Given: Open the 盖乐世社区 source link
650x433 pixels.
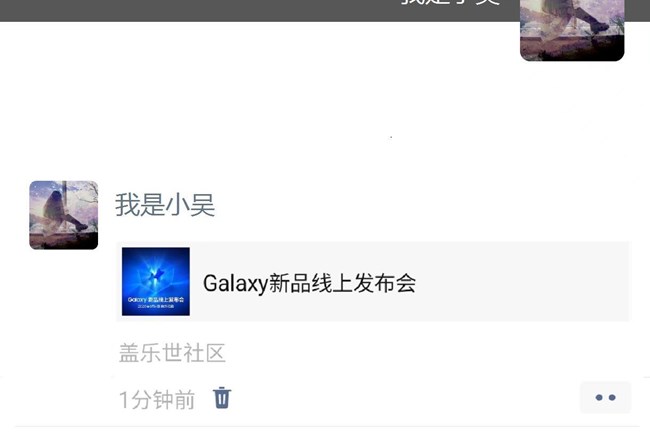Looking at the screenshot, I should pos(172,353).
